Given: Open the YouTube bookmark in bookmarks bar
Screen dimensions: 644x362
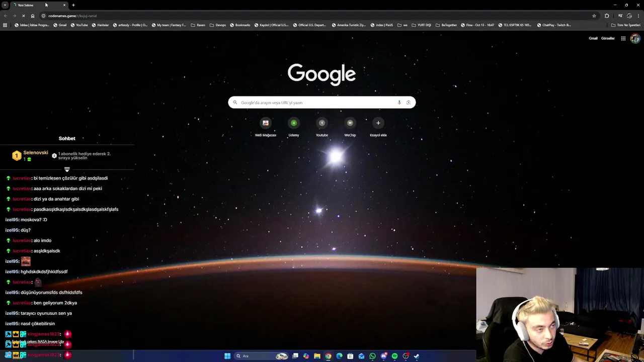Looking at the screenshot, I should click(79, 25).
